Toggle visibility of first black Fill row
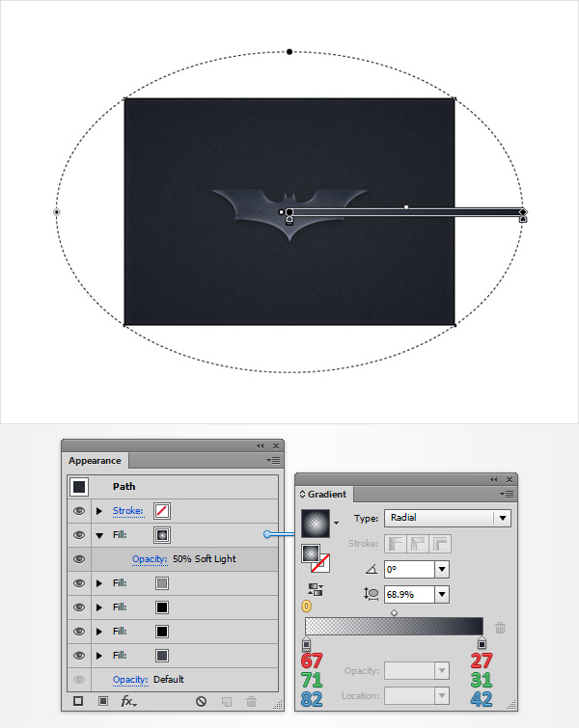The image size is (579, 728). point(79,607)
